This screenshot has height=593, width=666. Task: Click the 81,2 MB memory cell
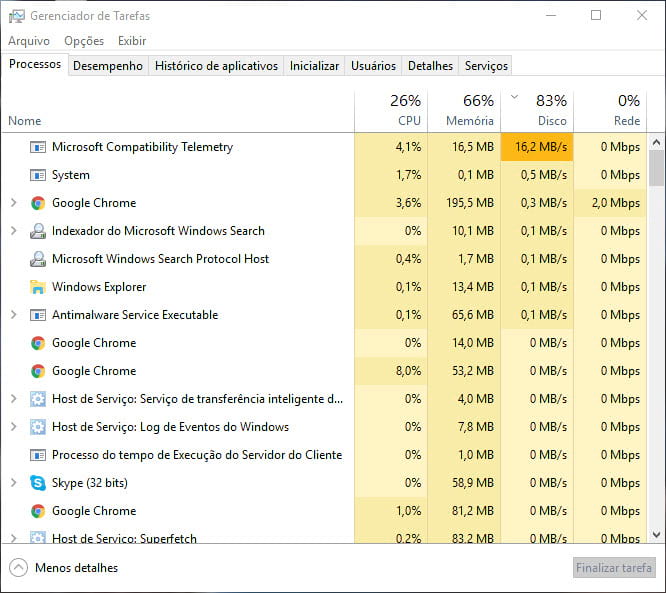pos(464,511)
